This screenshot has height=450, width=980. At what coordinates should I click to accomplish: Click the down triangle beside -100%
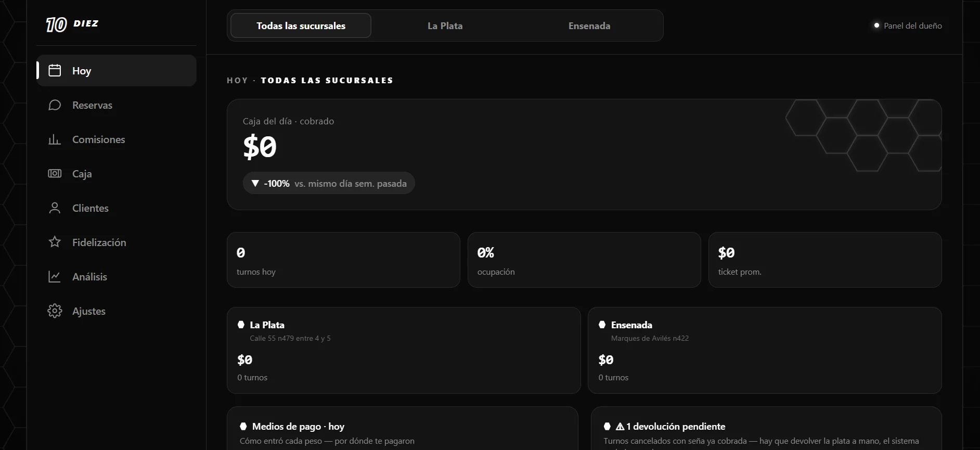coord(255,184)
